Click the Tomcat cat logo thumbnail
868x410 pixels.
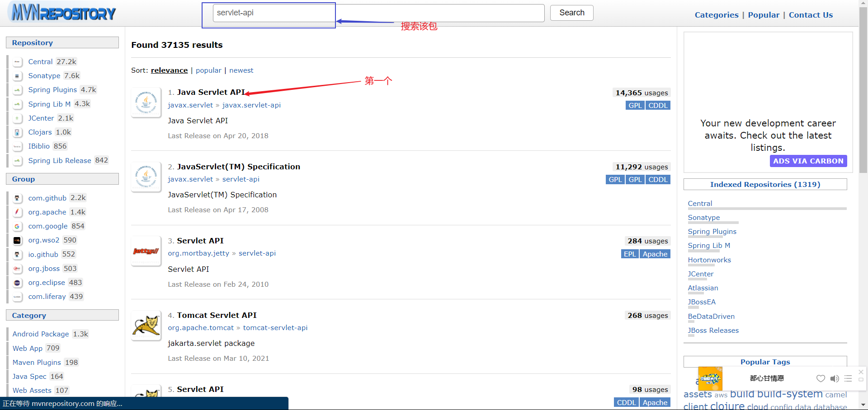click(x=146, y=325)
